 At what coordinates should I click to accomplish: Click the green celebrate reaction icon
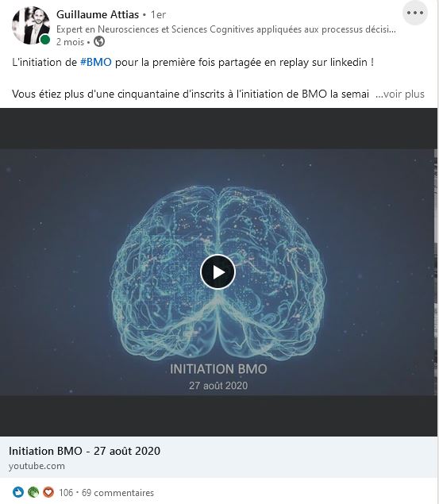point(33,492)
